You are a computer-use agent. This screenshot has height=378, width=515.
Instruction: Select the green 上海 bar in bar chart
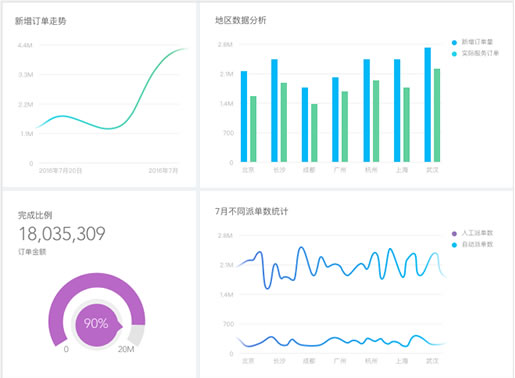[406, 125]
